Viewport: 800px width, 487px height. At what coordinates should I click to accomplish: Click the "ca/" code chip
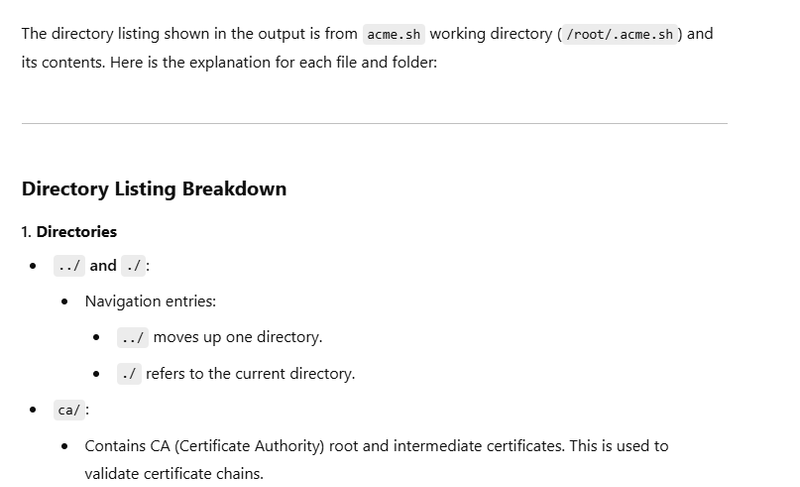click(x=69, y=410)
